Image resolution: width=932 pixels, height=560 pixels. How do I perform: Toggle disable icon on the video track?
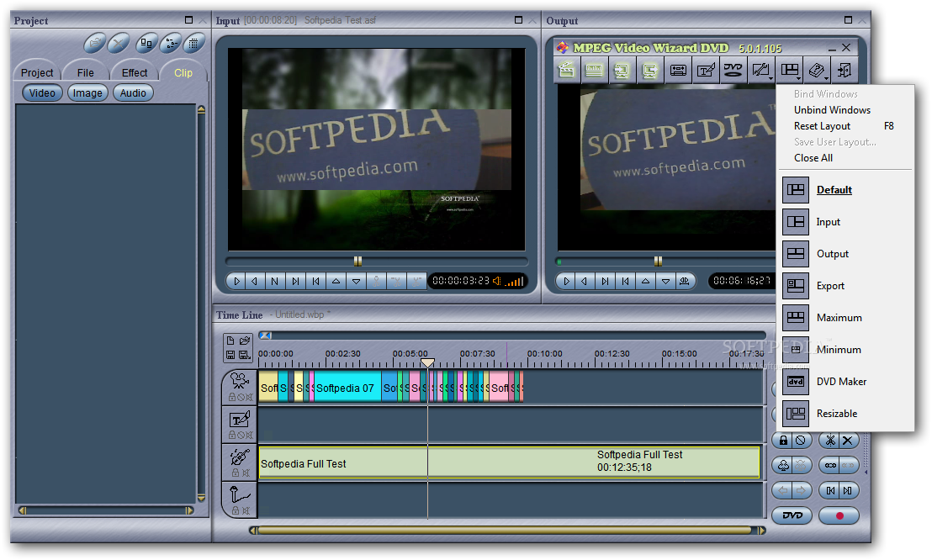point(240,397)
